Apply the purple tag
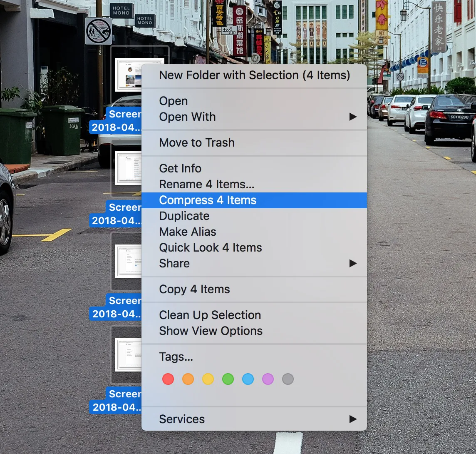The width and height of the screenshot is (476, 454). [268, 379]
